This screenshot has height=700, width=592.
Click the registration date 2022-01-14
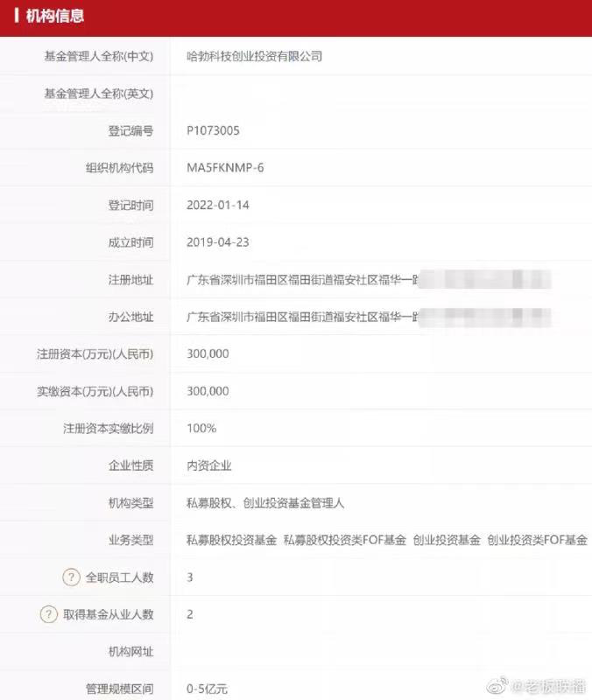coord(217,205)
